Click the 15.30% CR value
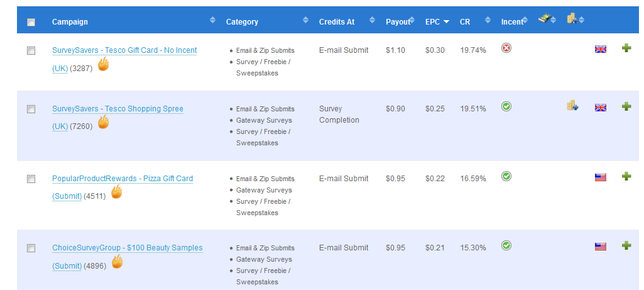644x290 pixels. (x=473, y=248)
